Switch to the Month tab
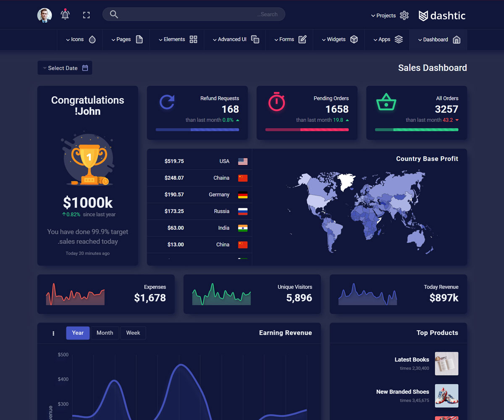The height and width of the screenshot is (420, 504). (105, 333)
